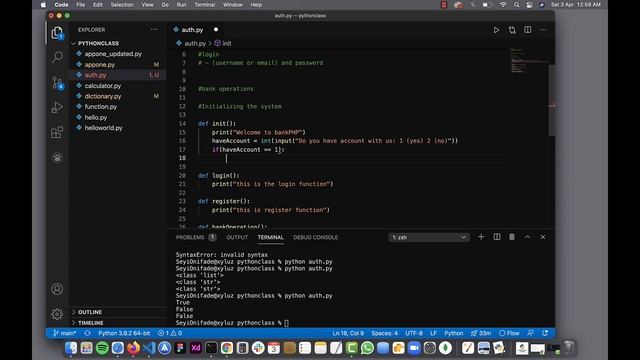Switch to the OUTPUT tab
Image resolution: width=640 pixels, height=360 pixels.
point(237,237)
